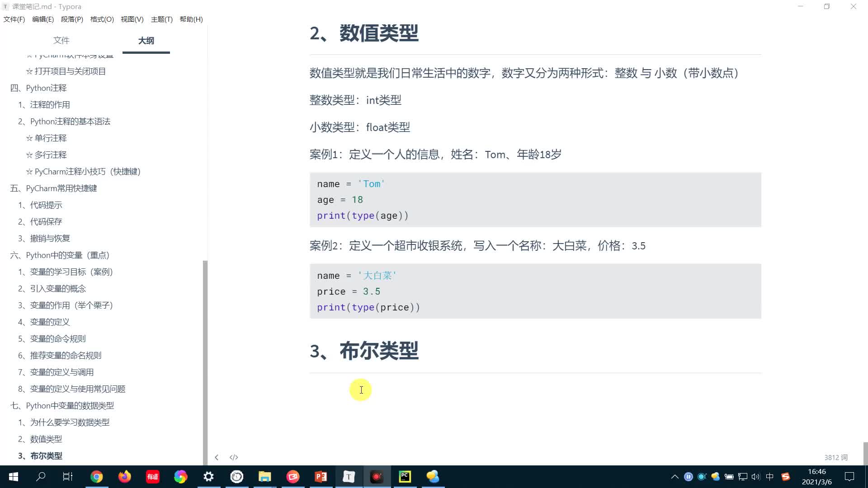Switch to 大纲 sidebar tab

pyautogui.click(x=146, y=41)
